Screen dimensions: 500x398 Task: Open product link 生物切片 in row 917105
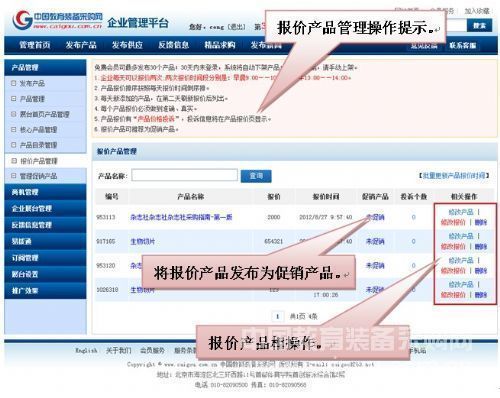(143, 241)
